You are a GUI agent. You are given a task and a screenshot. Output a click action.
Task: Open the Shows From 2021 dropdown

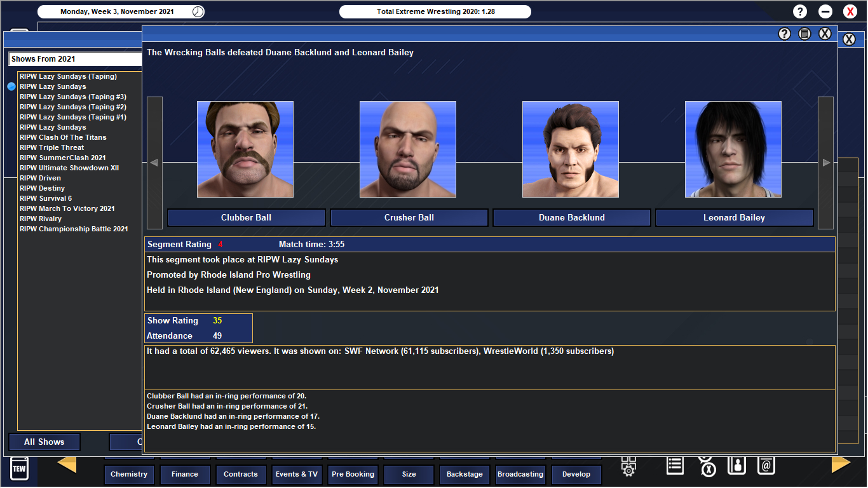(x=74, y=58)
